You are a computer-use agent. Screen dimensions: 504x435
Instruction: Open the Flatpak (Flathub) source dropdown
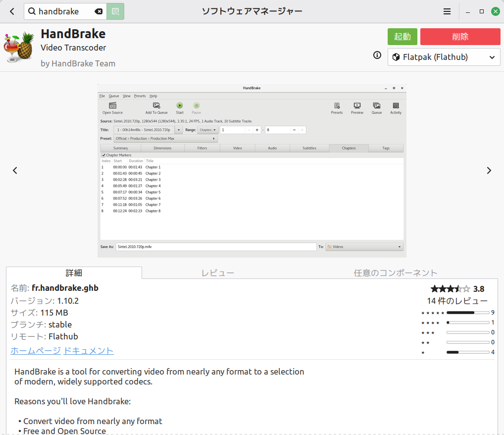point(444,56)
